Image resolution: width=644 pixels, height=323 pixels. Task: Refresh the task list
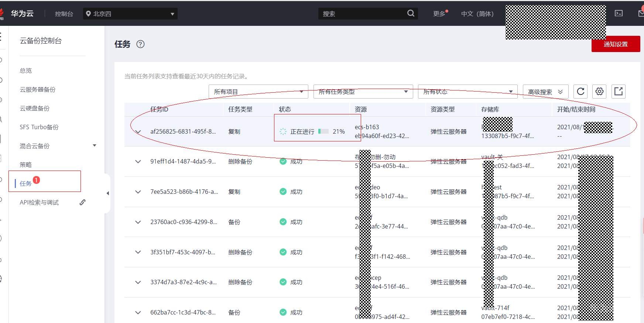pos(580,92)
